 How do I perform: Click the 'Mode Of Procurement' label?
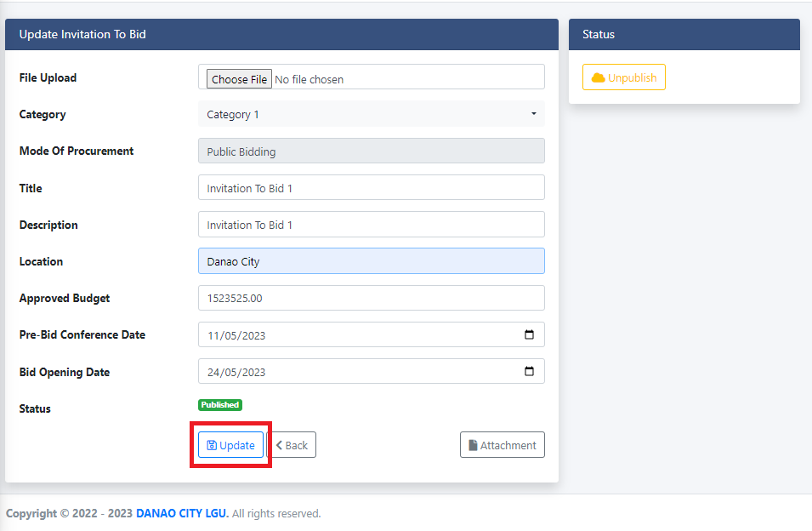[x=77, y=151]
